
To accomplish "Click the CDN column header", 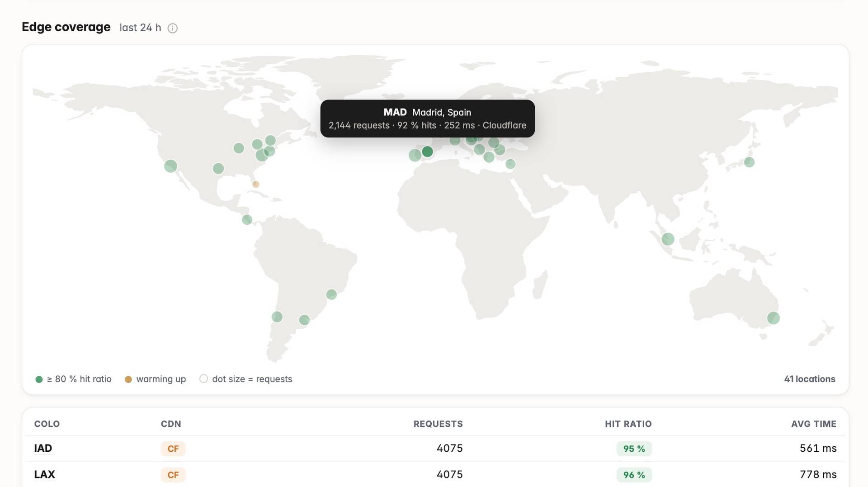I will pyautogui.click(x=171, y=424).
